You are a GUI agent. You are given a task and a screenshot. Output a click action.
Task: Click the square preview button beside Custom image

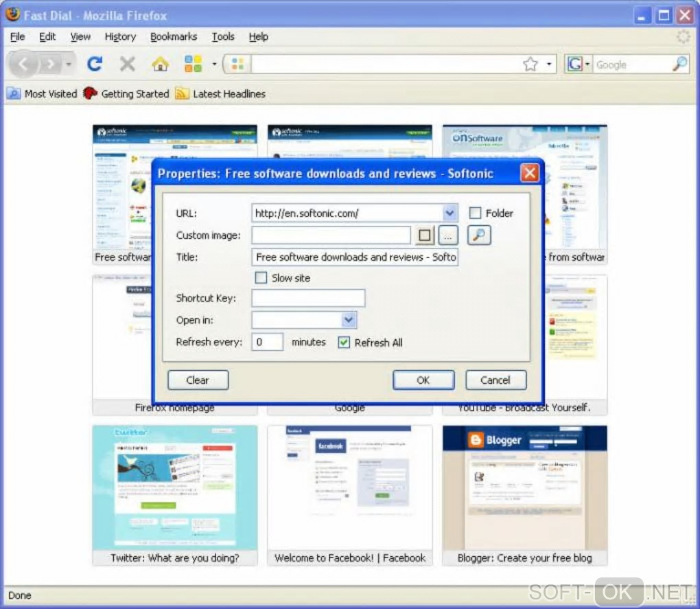(x=425, y=235)
